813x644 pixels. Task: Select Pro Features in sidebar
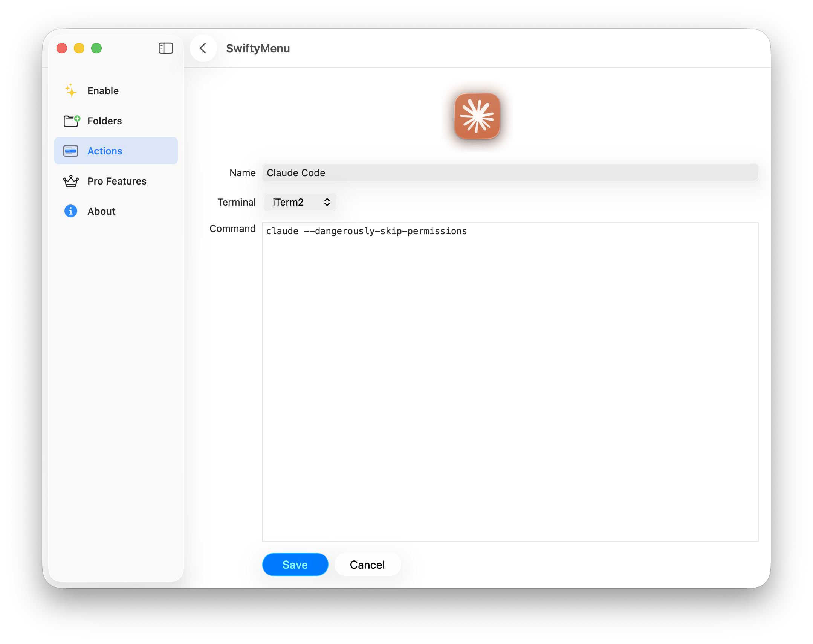[x=117, y=182]
